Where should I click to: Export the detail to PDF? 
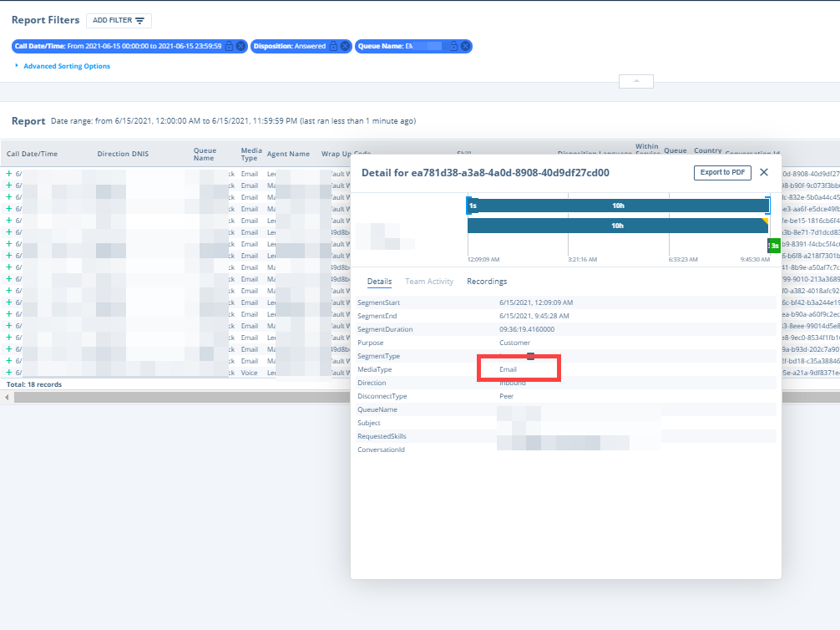point(722,173)
